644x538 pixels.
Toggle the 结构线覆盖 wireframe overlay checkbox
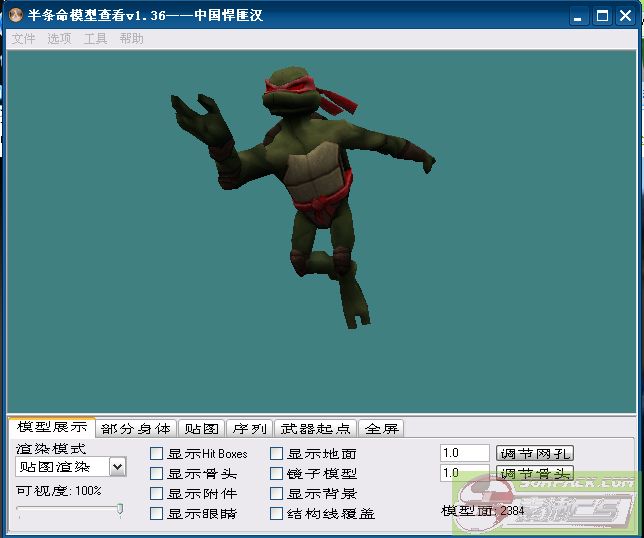tap(277, 514)
